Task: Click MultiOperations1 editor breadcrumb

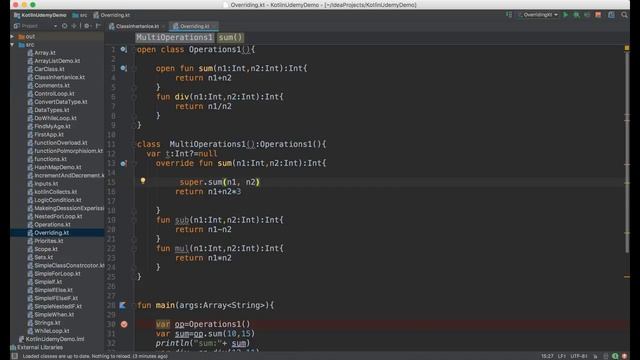Action: 174,38
